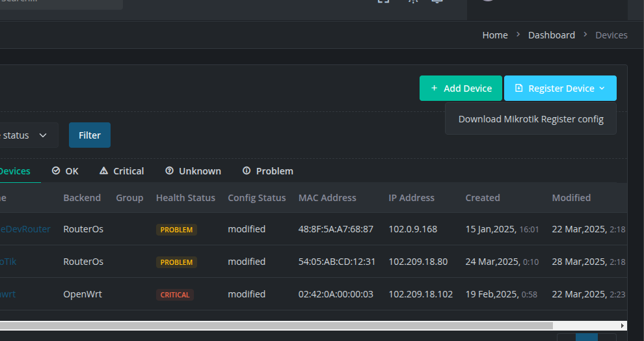Expand the Register Device dropdown
Image resolution: width=644 pixels, height=341 pixels.
[560, 89]
